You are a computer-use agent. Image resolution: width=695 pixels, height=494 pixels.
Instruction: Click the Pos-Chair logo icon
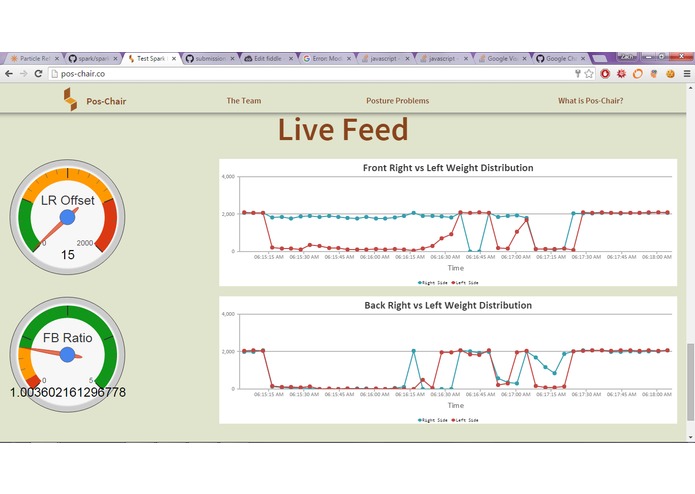click(70, 99)
